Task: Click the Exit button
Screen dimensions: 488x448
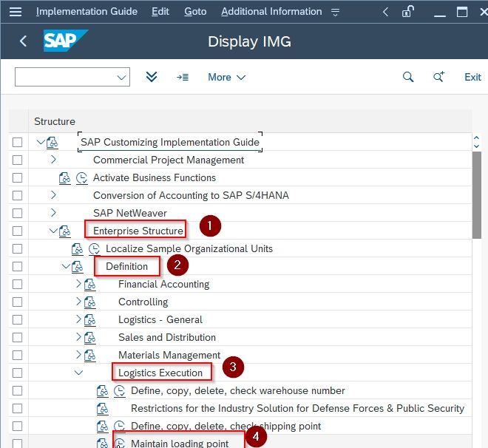Action: click(x=472, y=77)
